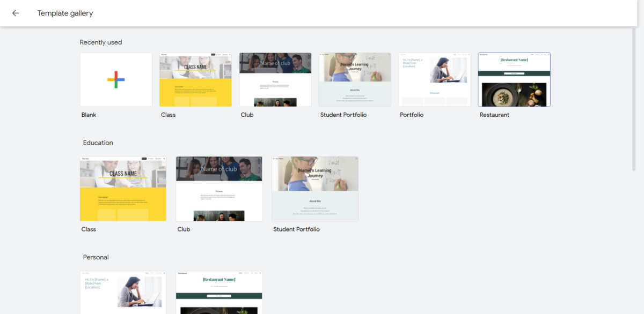
Task: Open the Restaurant template thumbnail in Recently used
Action: 514,80
